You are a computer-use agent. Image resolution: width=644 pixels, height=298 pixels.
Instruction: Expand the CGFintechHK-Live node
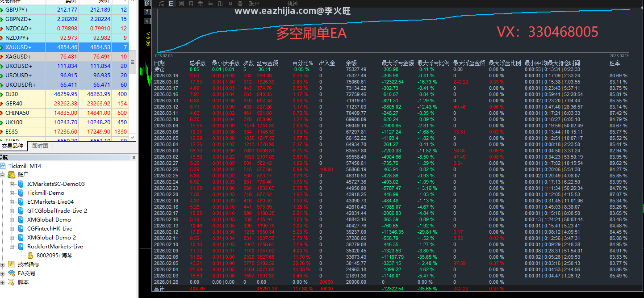[x=12, y=229]
